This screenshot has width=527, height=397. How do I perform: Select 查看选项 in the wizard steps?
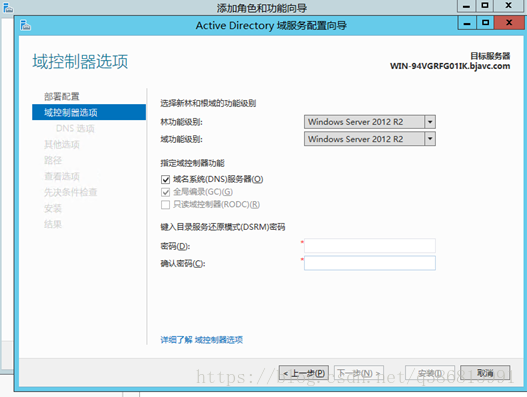(x=62, y=176)
